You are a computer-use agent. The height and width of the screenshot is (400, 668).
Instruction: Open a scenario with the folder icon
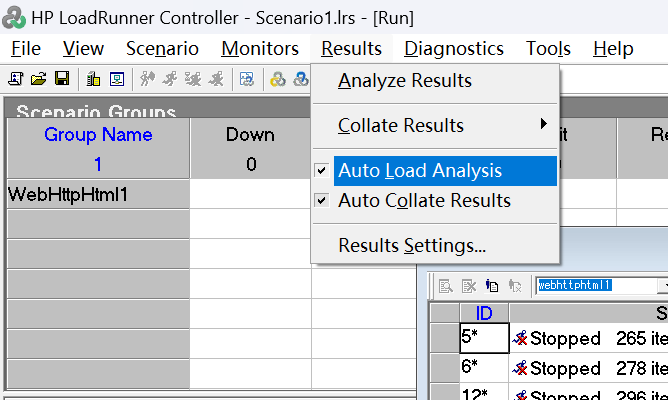coord(39,79)
